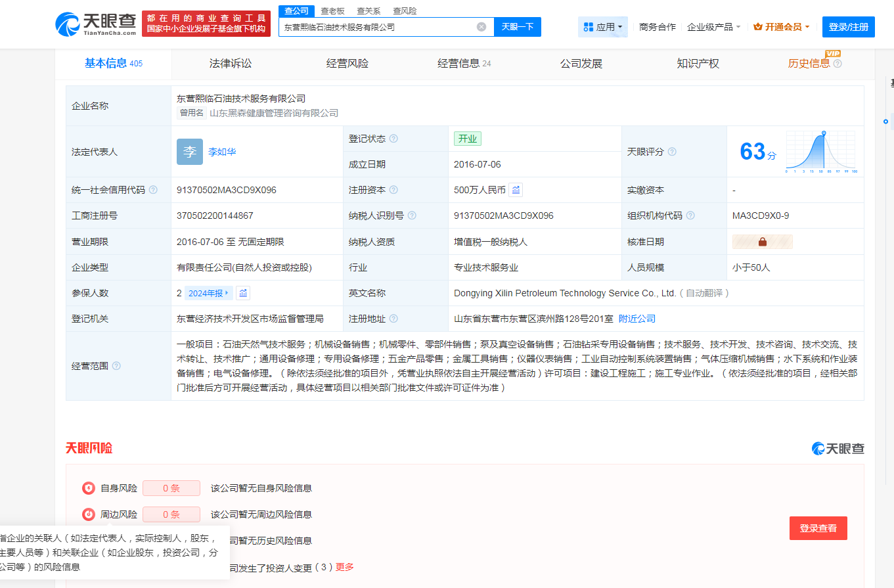Expand the 开通会员 dropdown
This screenshot has width=894, height=588.
pyautogui.click(x=781, y=27)
